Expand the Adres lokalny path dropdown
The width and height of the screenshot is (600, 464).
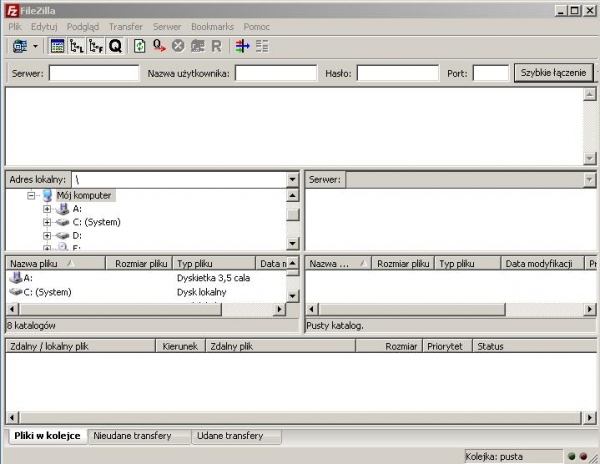coord(292,179)
